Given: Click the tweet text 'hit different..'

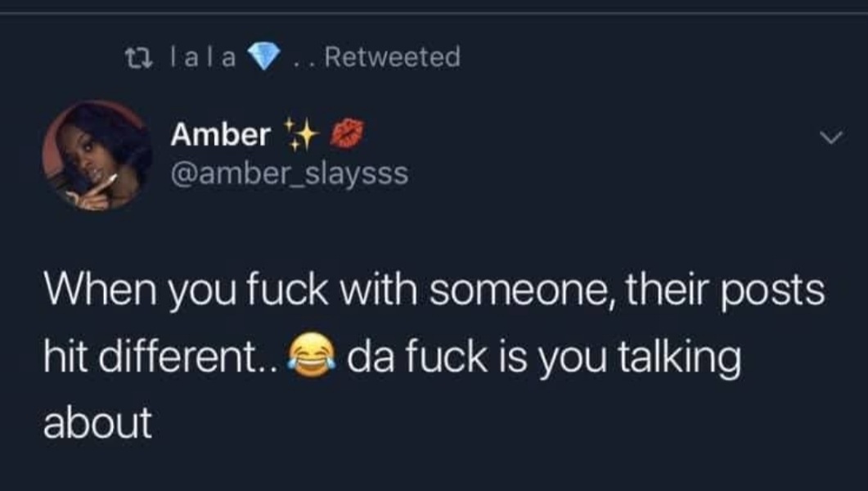Looking at the screenshot, I should pyautogui.click(x=163, y=357).
